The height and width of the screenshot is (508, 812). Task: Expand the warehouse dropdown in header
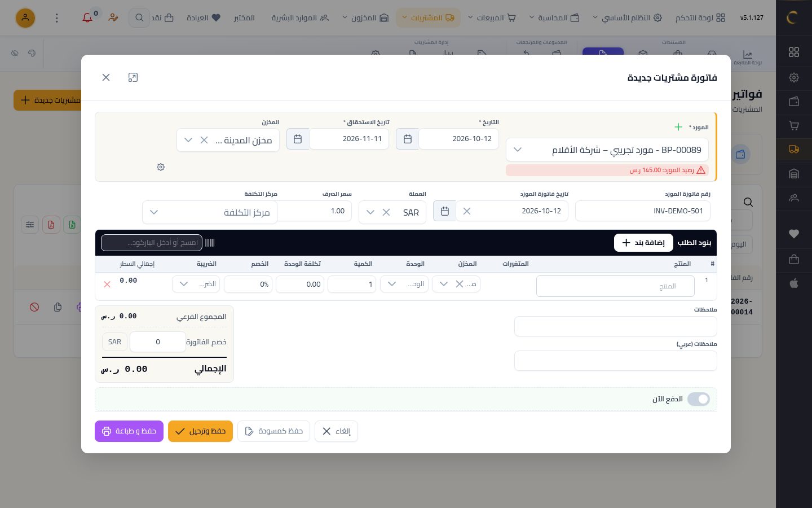tap(188, 140)
